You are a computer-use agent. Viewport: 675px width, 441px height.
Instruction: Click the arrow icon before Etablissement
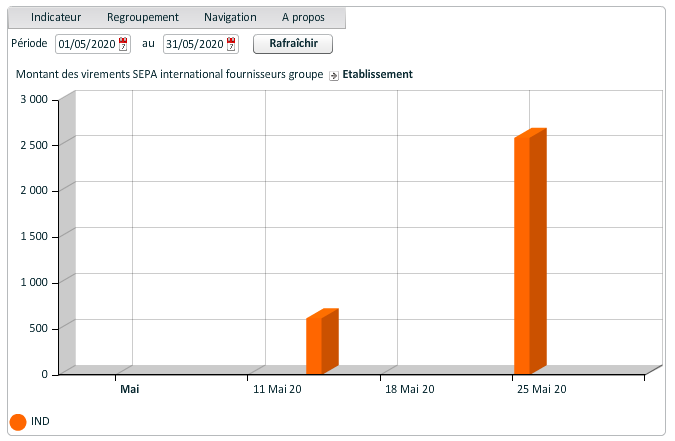334,76
